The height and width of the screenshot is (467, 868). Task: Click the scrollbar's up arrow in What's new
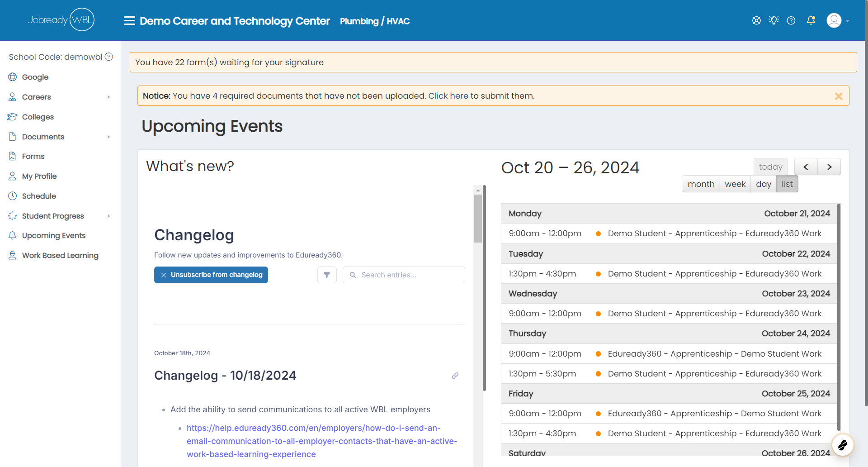(478, 190)
